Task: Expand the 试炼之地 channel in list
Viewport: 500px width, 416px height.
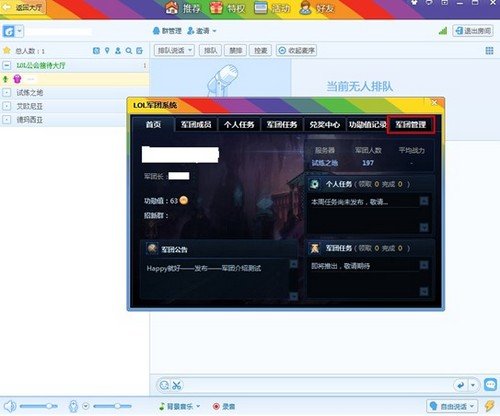Action: pyautogui.click(x=6, y=93)
